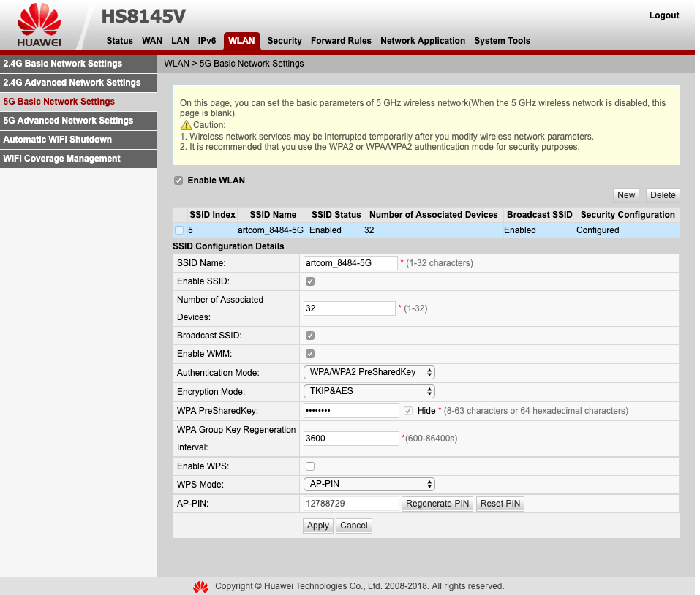
Task: Open the IPv6 tab
Action: (207, 41)
